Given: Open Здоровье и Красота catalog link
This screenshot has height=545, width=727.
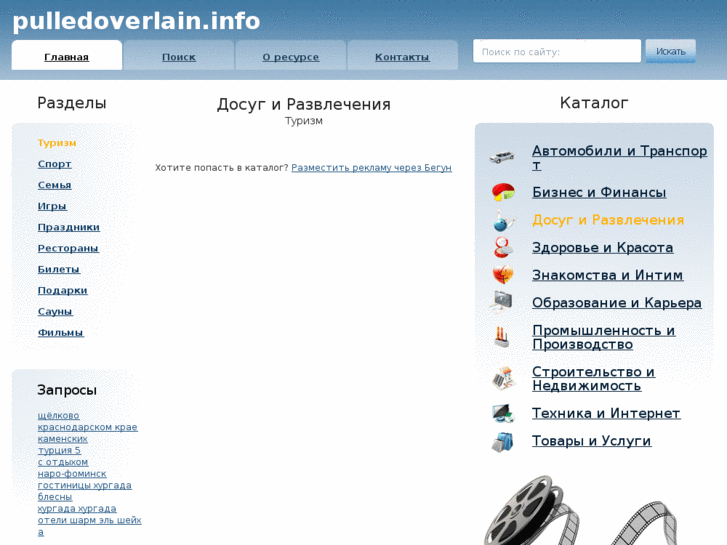Looking at the screenshot, I should click(x=603, y=247).
